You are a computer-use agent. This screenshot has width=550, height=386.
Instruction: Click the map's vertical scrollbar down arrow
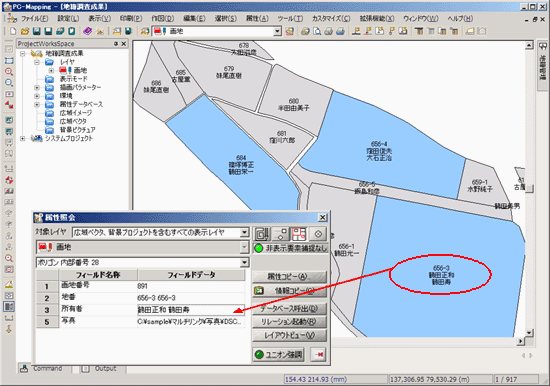tap(529, 332)
